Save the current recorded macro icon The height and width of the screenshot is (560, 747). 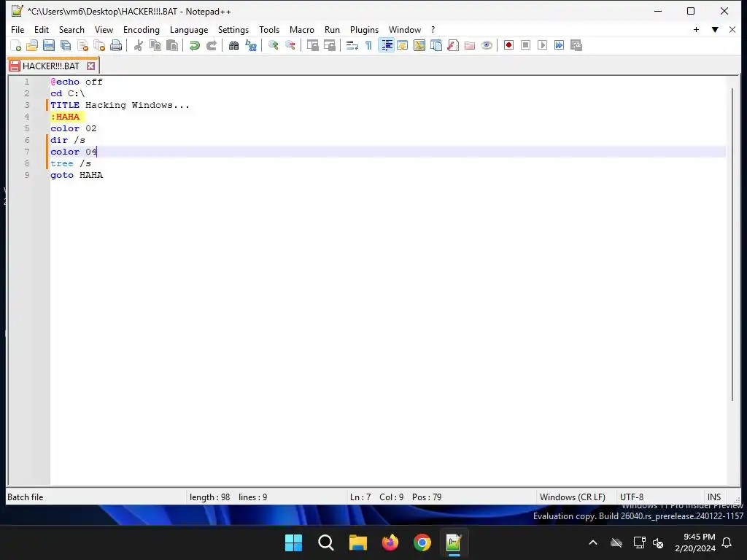[576, 45]
